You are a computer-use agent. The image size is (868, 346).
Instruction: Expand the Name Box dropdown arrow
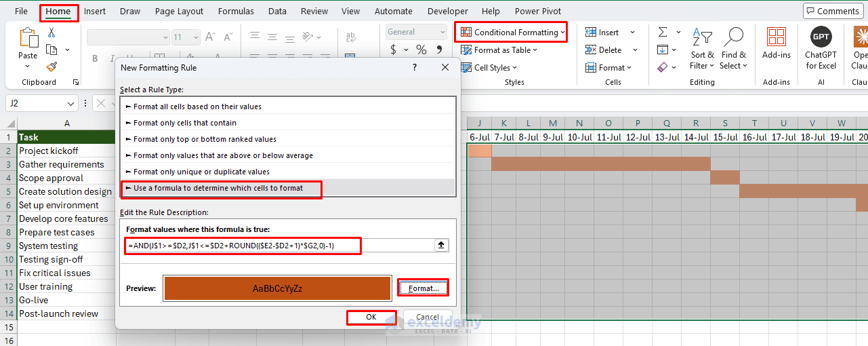click(72, 104)
